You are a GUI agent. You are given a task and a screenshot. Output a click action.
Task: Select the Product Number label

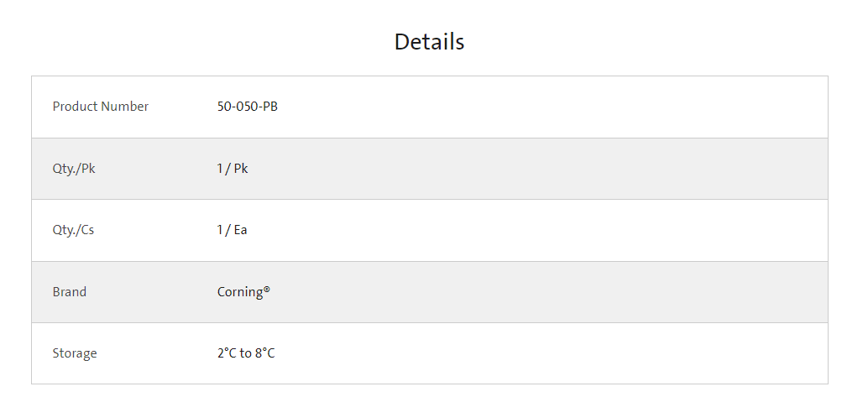tap(100, 107)
